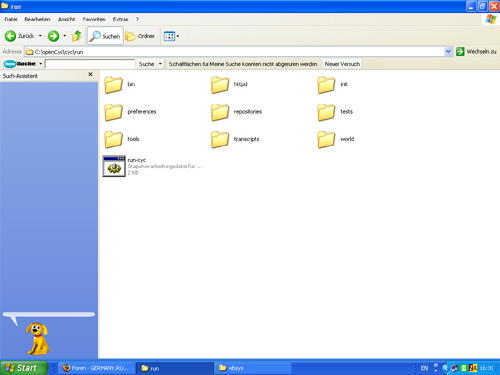
Task: Switch to the Firefox Foren taskbar window
Action: (x=97, y=368)
